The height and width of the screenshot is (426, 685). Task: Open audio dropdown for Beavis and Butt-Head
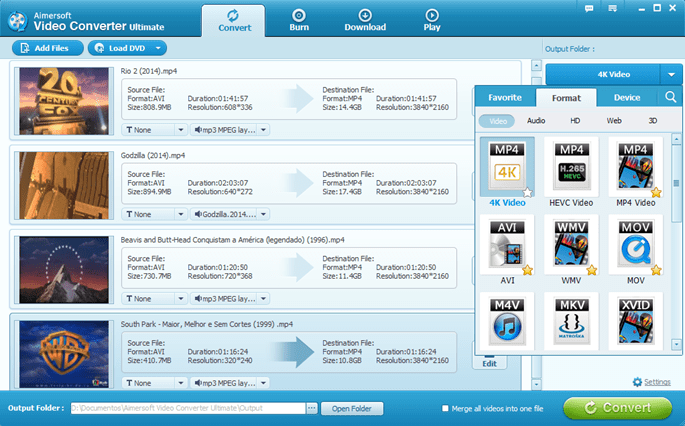point(263,298)
